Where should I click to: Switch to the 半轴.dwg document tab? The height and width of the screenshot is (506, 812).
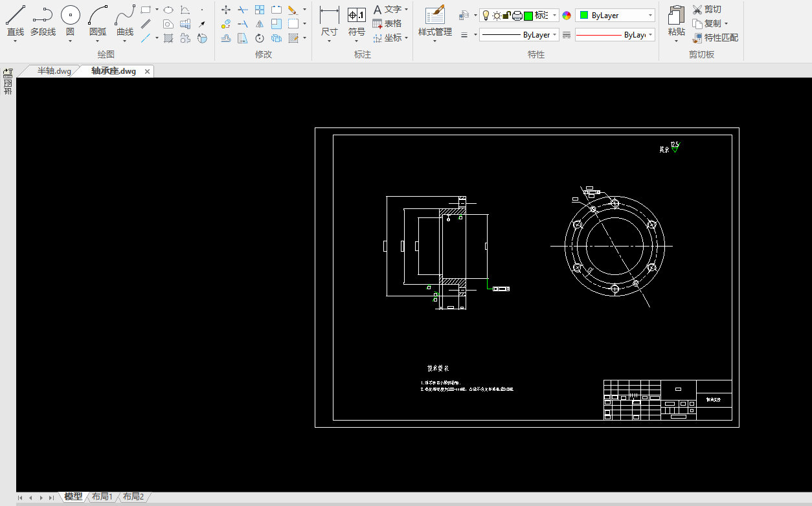point(54,71)
